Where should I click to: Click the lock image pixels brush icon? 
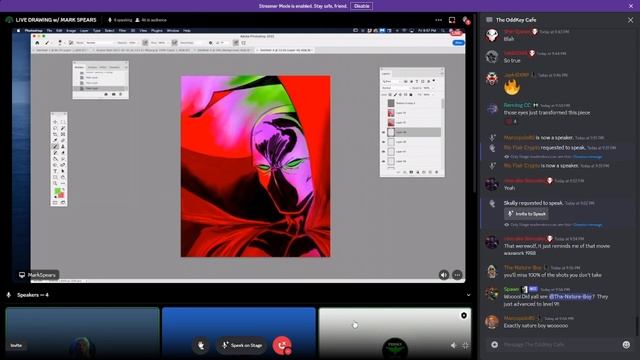pyautogui.click(x=395, y=94)
